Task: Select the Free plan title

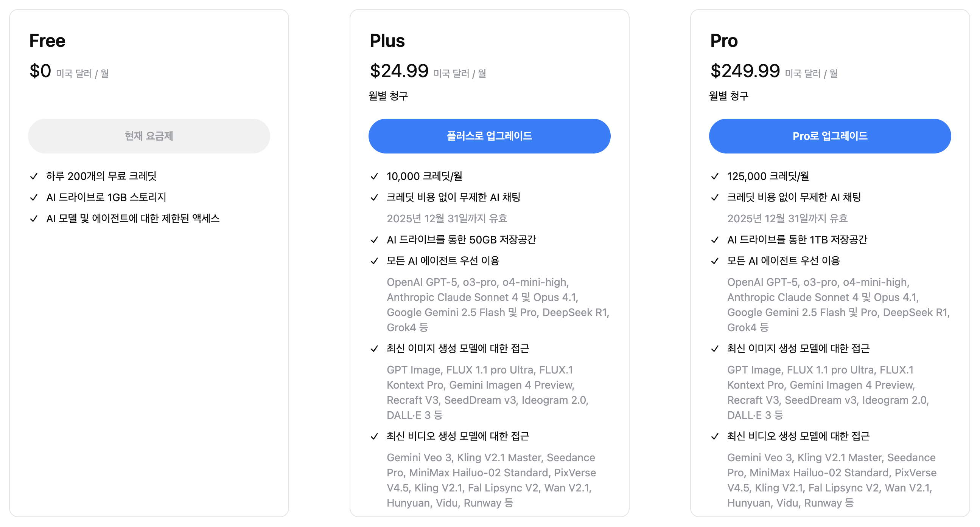Action: tap(47, 41)
